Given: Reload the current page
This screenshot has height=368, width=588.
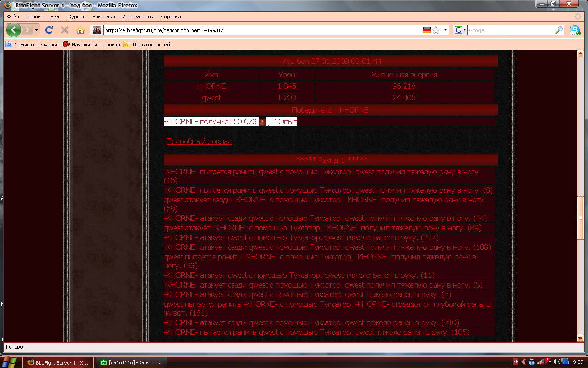Looking at the screenshot, I should point(49,30).
